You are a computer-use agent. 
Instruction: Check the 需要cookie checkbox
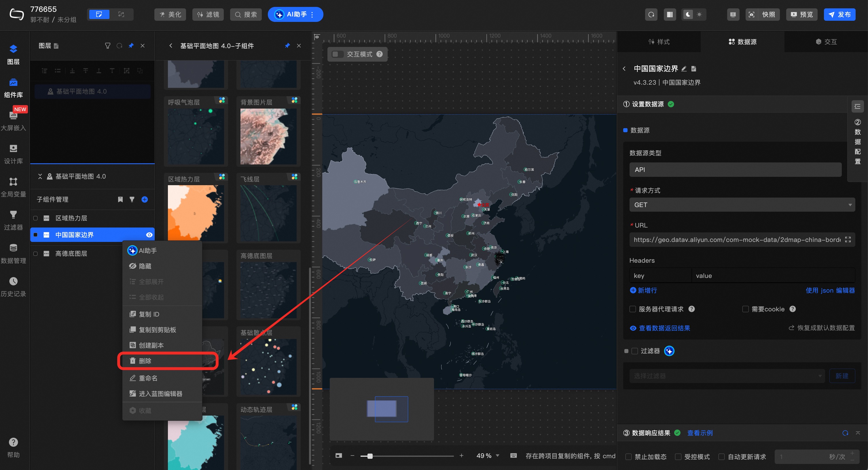745,309
